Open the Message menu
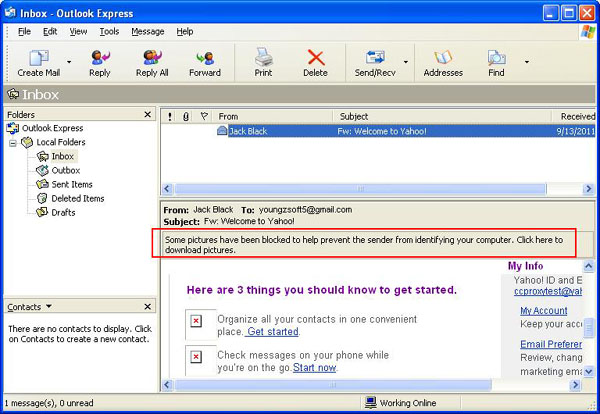The image size is (600, 414). point(148,31)
